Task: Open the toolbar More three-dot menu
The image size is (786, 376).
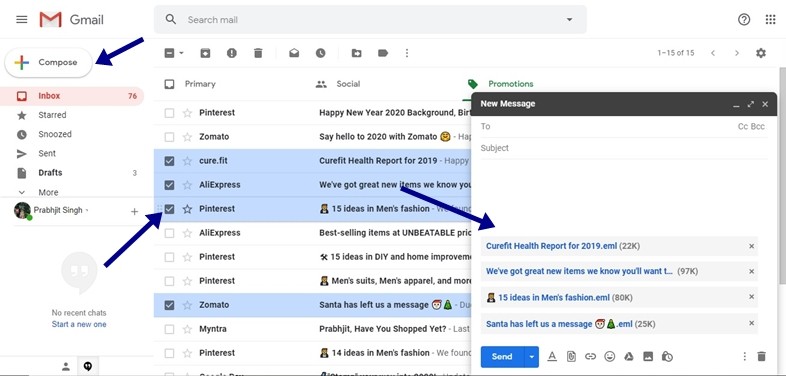Action: point(407,53)
